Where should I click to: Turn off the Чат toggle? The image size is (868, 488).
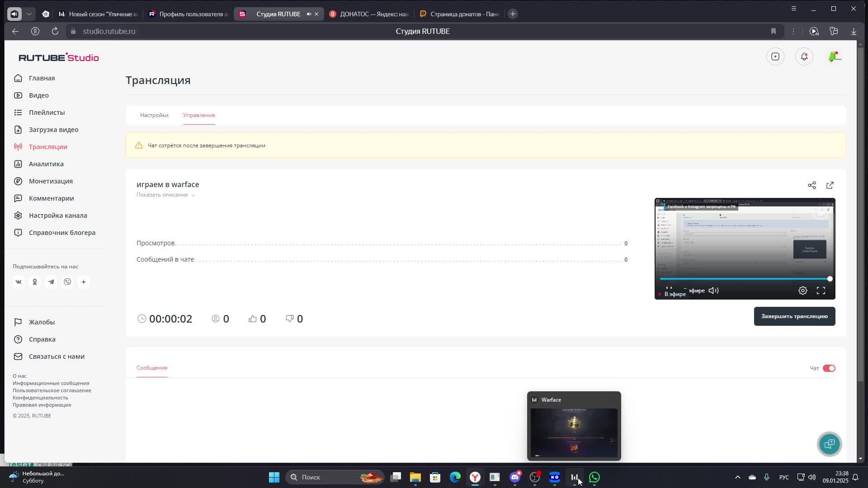[x=829, y=368]
